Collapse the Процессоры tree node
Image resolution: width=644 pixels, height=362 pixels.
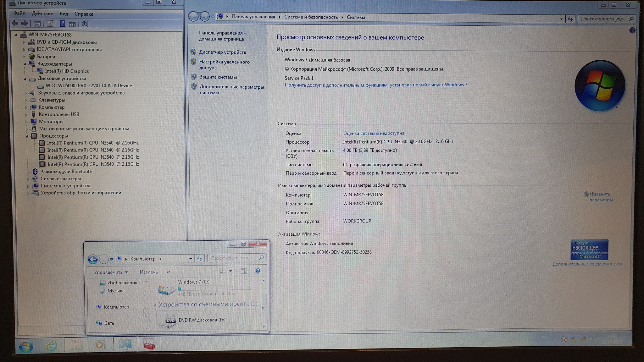pos(27,136)
